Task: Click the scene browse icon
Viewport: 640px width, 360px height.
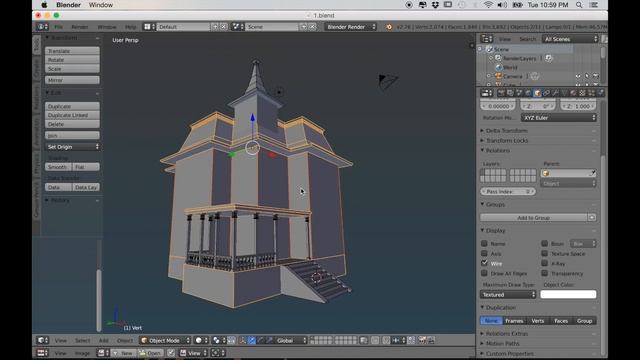Action: coord(237,27)
